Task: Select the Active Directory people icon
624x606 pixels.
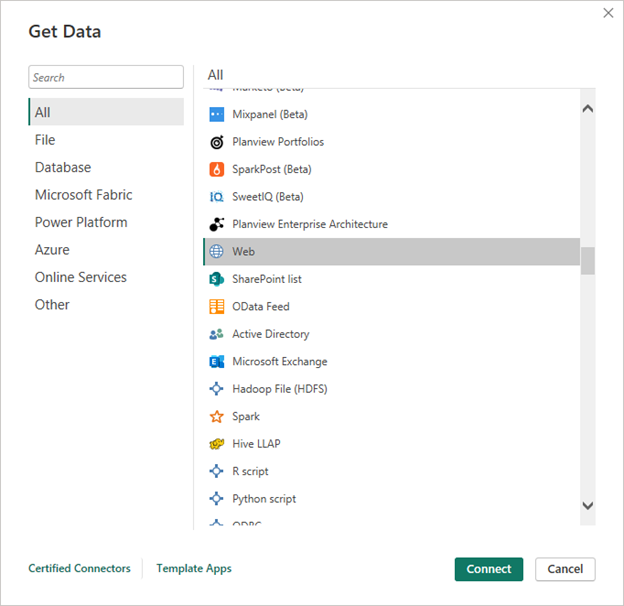Action: click(216, 334)
